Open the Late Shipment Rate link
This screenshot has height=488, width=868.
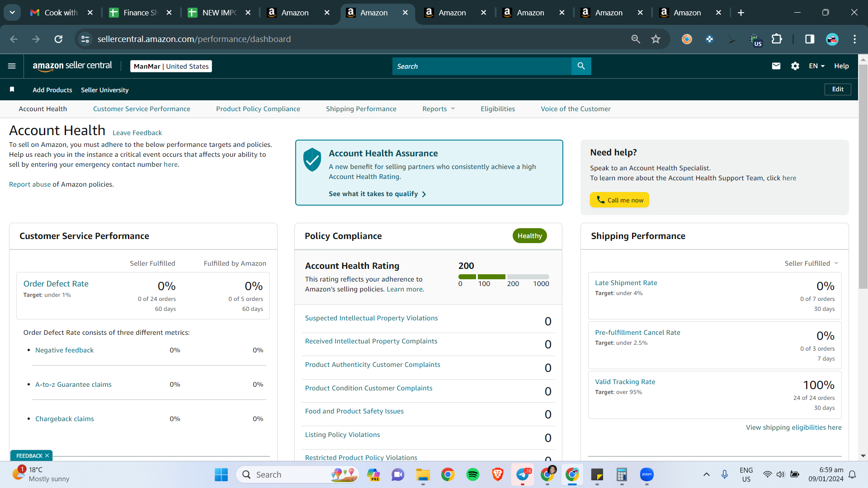tap(626, 283)
